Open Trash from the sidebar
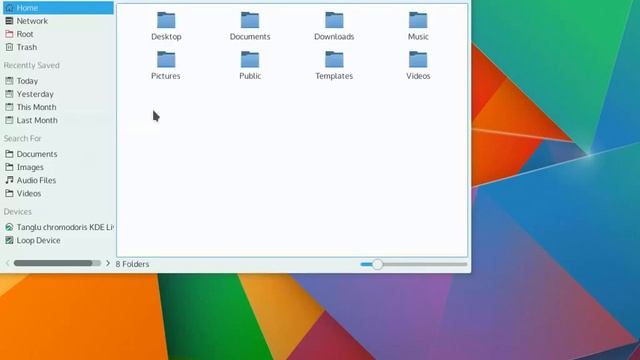This screenshot has height=360, width=640. tap(58, 47)
